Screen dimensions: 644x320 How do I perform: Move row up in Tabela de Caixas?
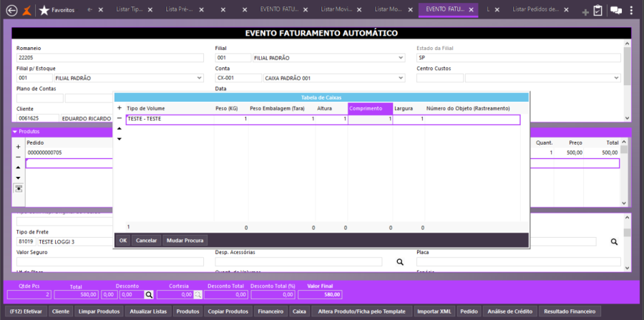coord(119,129)
